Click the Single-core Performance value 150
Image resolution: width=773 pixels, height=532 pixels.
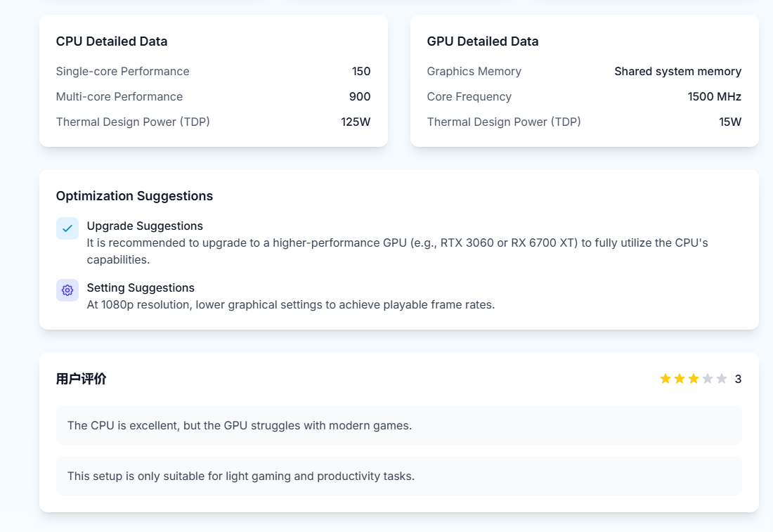361,72
